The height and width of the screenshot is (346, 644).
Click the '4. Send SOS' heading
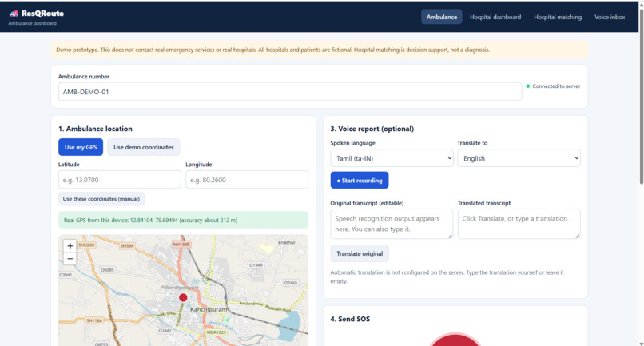tap(350, 319)
